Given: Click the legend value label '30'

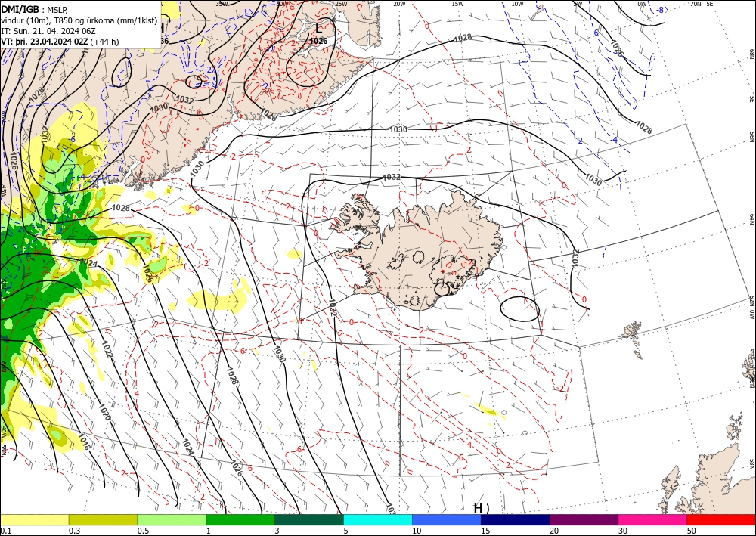Looking at the screenshot, I should point(622,531).
